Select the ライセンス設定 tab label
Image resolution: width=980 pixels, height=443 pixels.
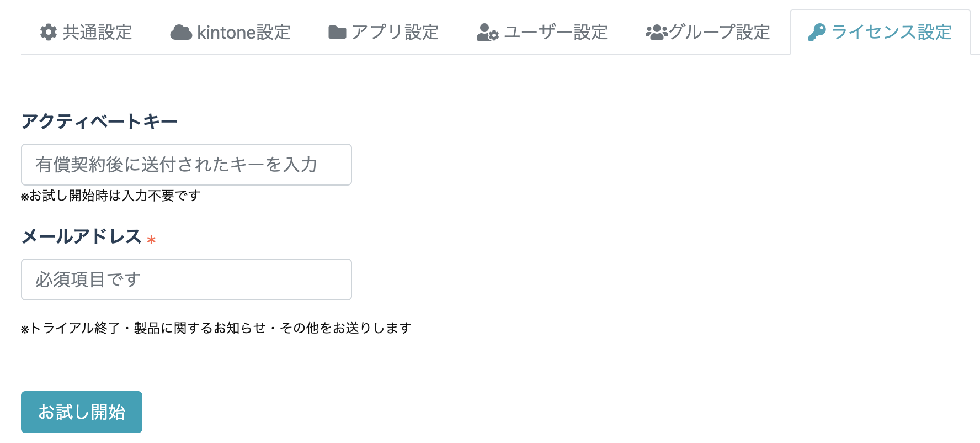pos(891,32)
